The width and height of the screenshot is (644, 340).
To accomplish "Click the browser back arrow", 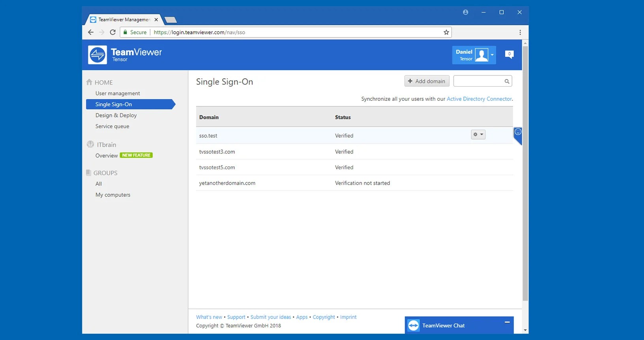I will [90, 32].
